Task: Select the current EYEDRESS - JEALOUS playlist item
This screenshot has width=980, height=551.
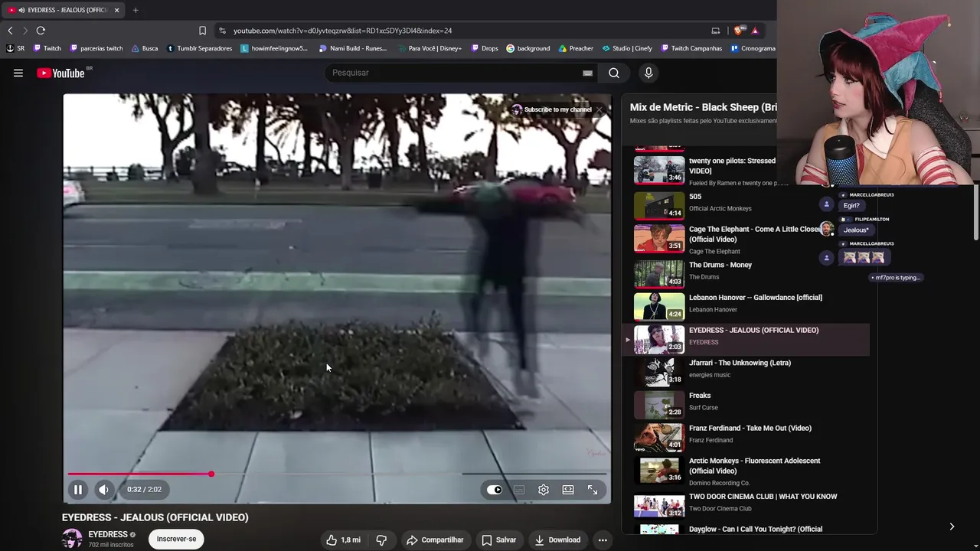Action: pos(743,339)
